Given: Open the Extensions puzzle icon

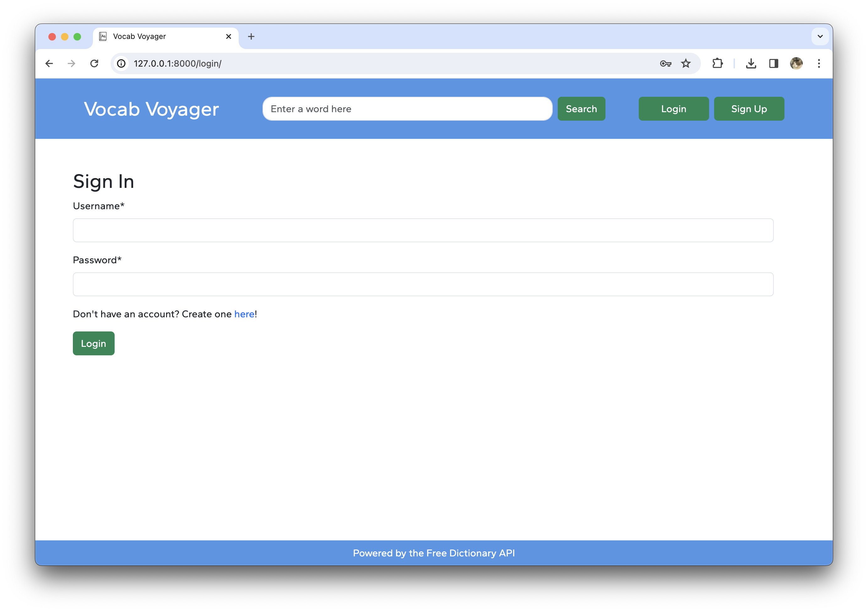Looking at the screenshot, I should [x=717, y=63].
